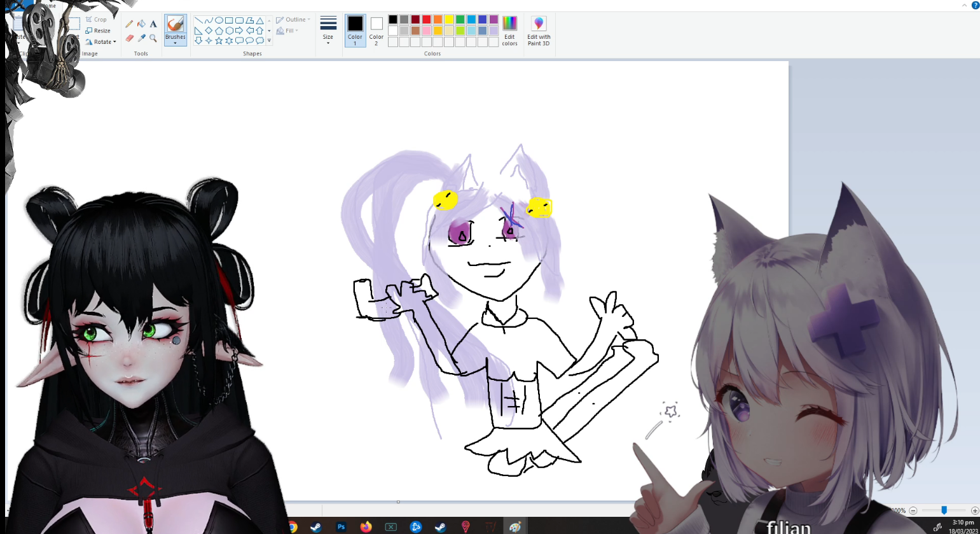Pick the Curve shape
980x534 pixels.
tap(209, 20)
